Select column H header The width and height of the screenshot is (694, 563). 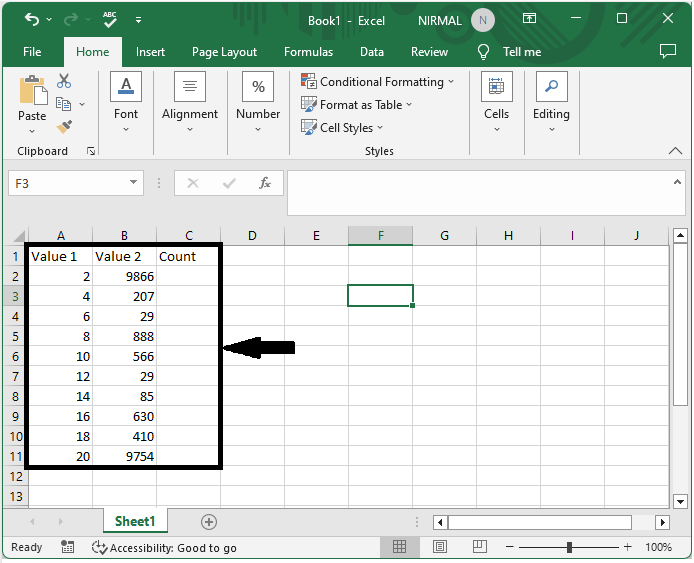[509, 235]
